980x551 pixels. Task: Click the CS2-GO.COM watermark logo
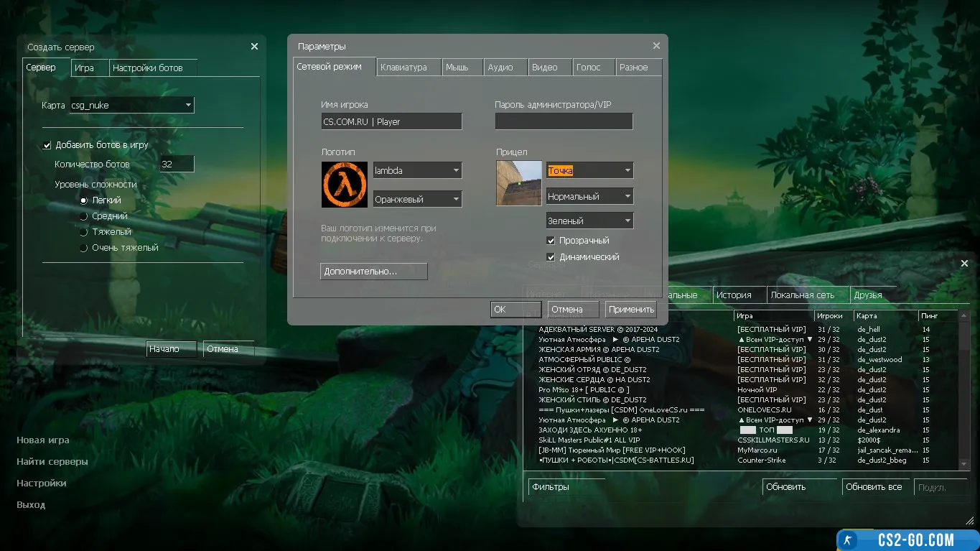click(908, 540)
